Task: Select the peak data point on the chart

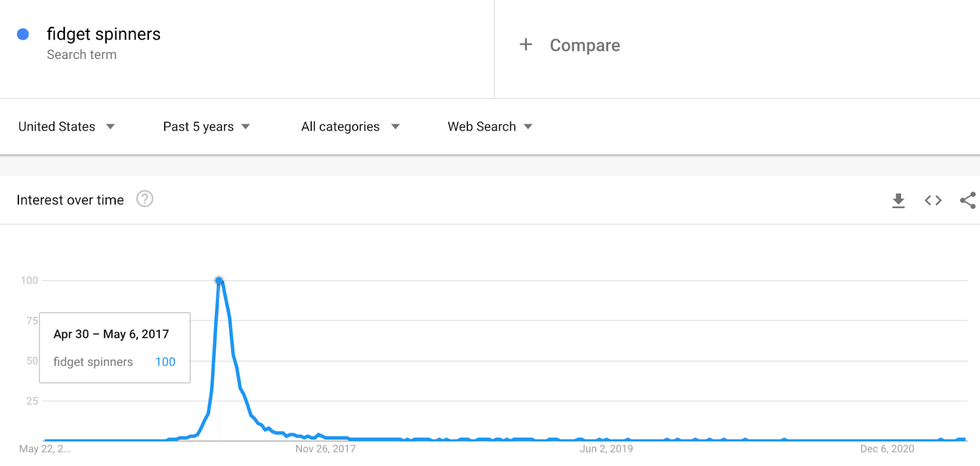Action: [x=219, y=281]
